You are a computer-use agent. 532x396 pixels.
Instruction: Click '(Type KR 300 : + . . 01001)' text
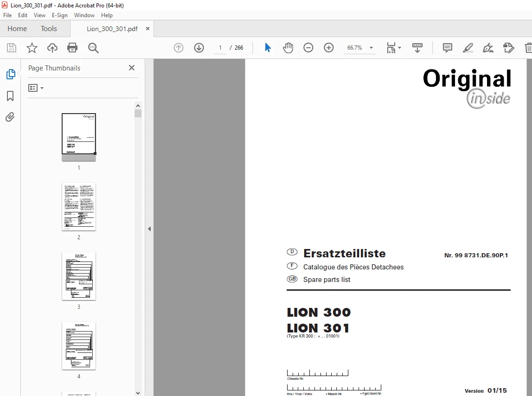coord(313,336)
